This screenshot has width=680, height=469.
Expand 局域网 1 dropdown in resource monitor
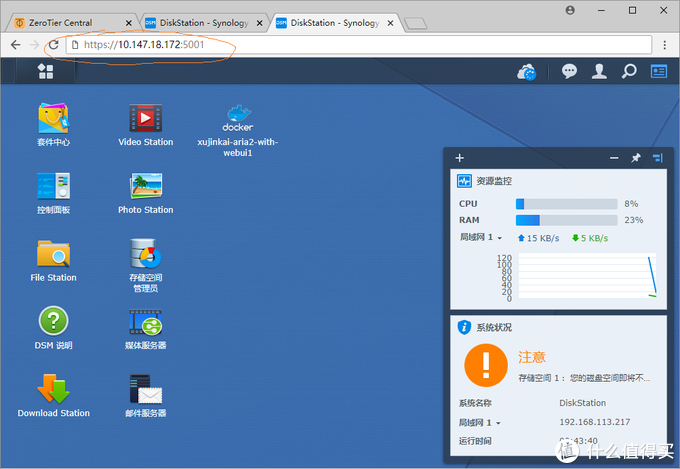(484, 237)
